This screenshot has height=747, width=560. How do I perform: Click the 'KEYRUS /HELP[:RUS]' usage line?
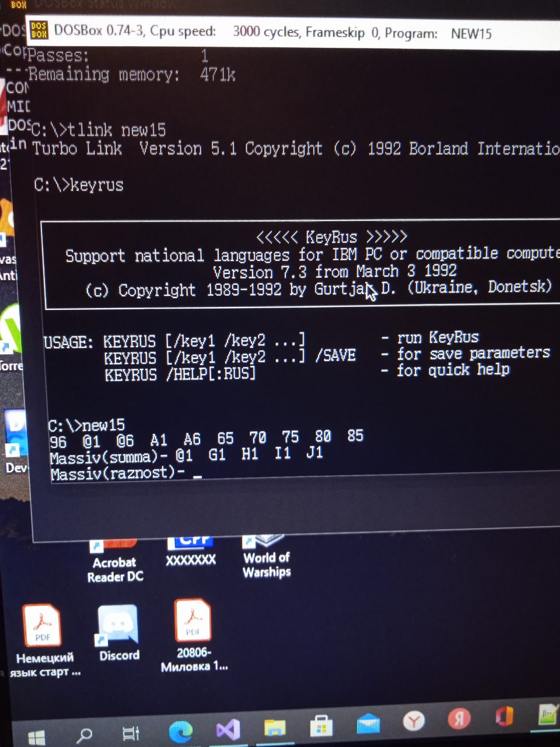click(180, 374)
